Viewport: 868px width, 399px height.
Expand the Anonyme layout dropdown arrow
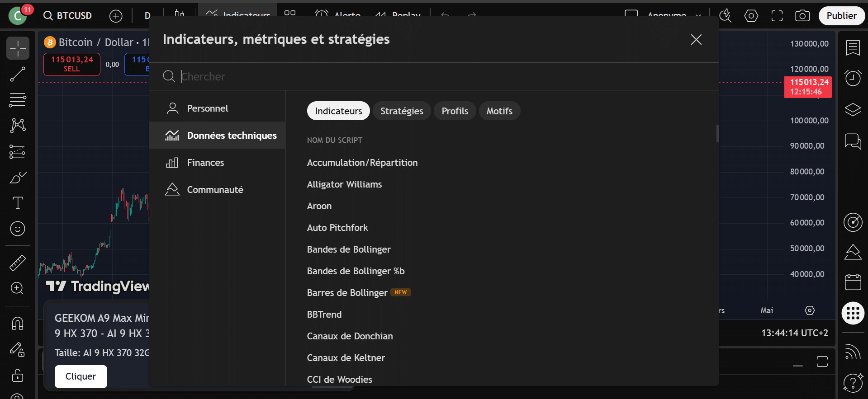point(698,16)
